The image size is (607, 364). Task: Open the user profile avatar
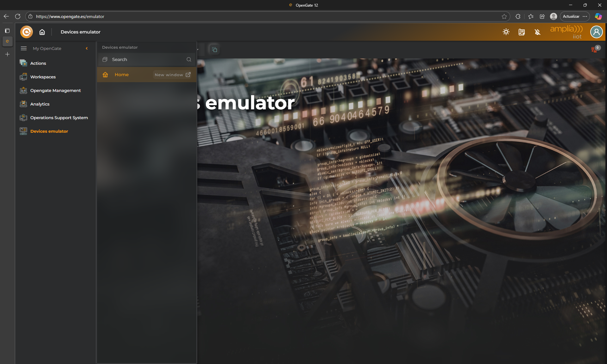(x=596, y=32)
